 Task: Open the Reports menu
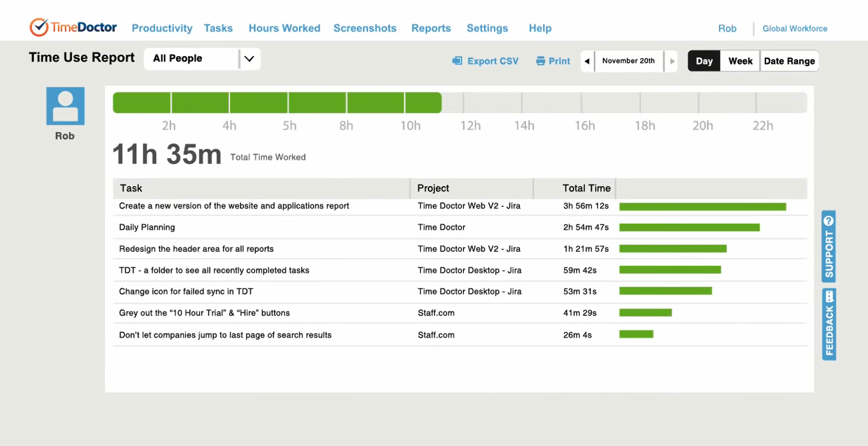click(430, 28)
